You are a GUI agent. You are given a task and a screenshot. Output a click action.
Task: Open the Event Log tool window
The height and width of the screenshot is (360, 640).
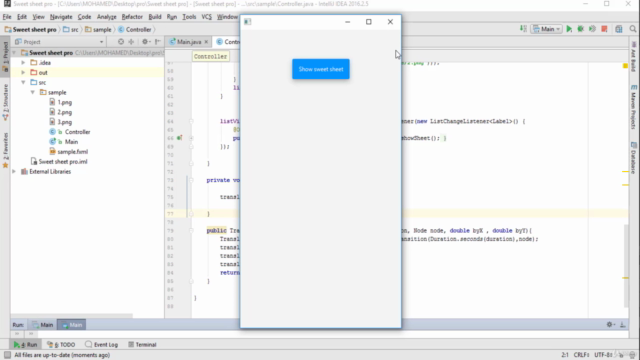(102, 344)
